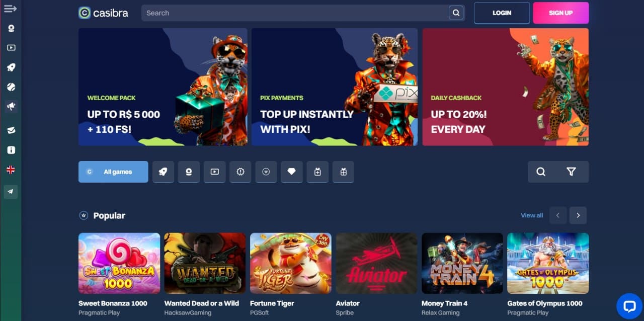Viewport: 644px width, 321px height.
Task: Click View all for Popular games
Action: 532,215
